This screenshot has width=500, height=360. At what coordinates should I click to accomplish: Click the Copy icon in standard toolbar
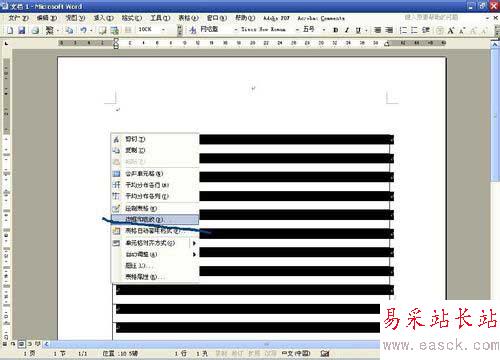coord(69,30)
